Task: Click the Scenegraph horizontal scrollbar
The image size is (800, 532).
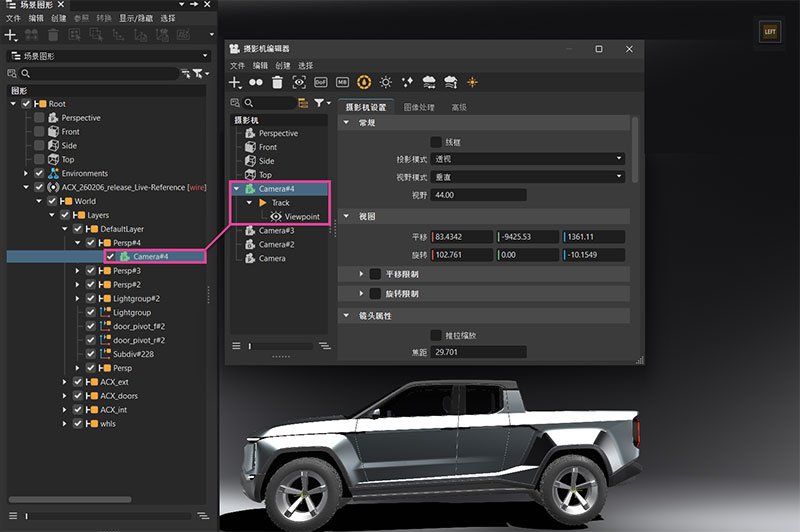Action: coord(70,499)
